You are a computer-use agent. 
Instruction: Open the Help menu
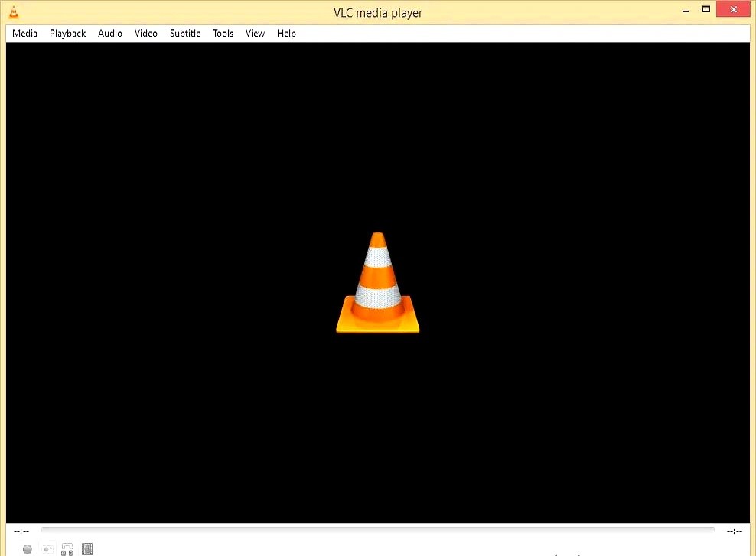click(286, 33)
